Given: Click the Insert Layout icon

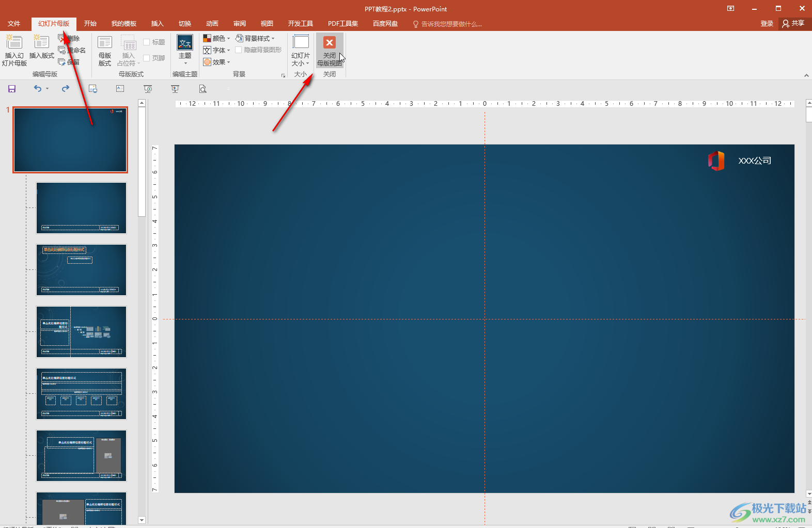Looking at the screenshot, I should (x=41, y=42).
